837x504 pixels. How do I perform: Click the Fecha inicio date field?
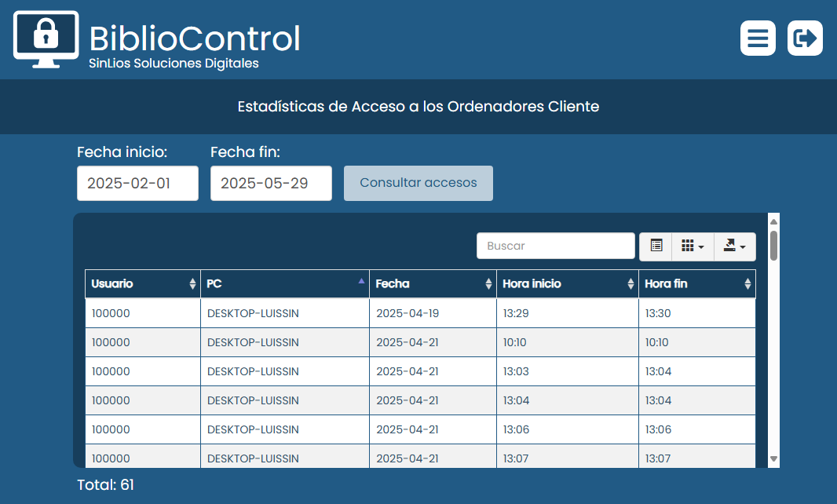137,183
